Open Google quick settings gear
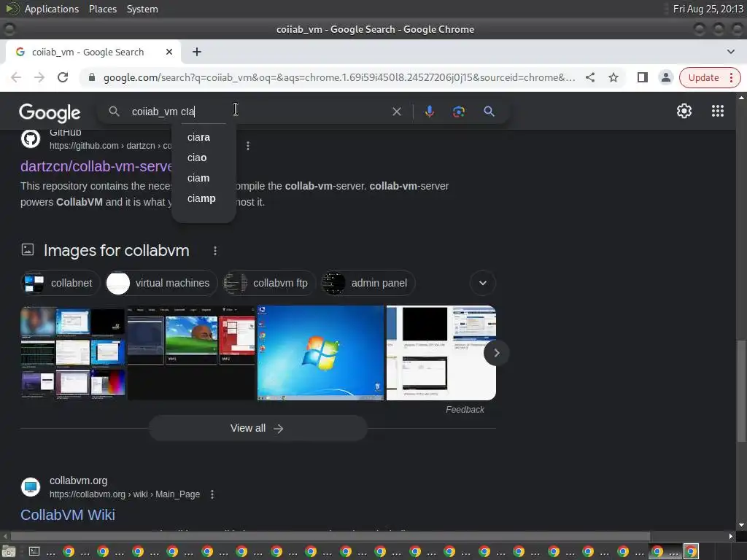Viewport: 747px width, 560px height. coord(684,111)
